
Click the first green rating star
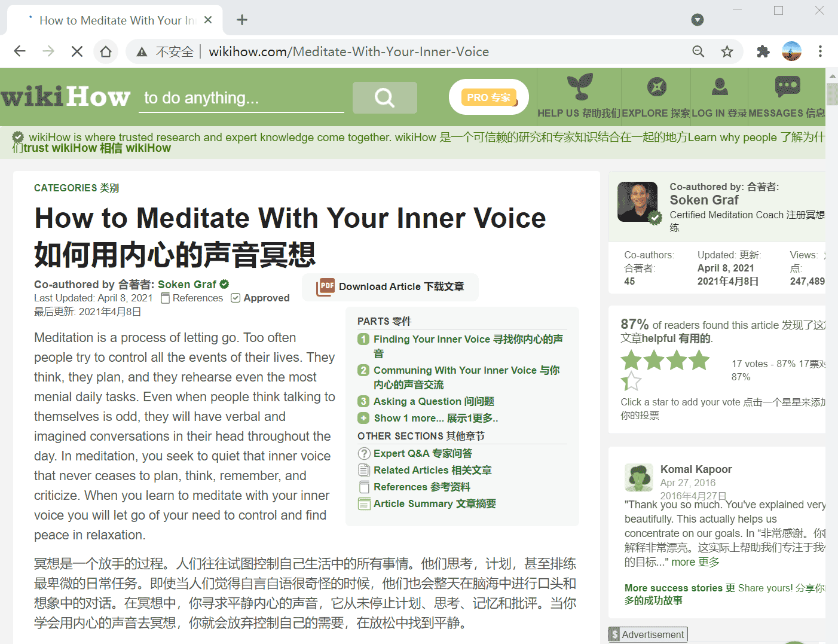(x=631, y=360)
